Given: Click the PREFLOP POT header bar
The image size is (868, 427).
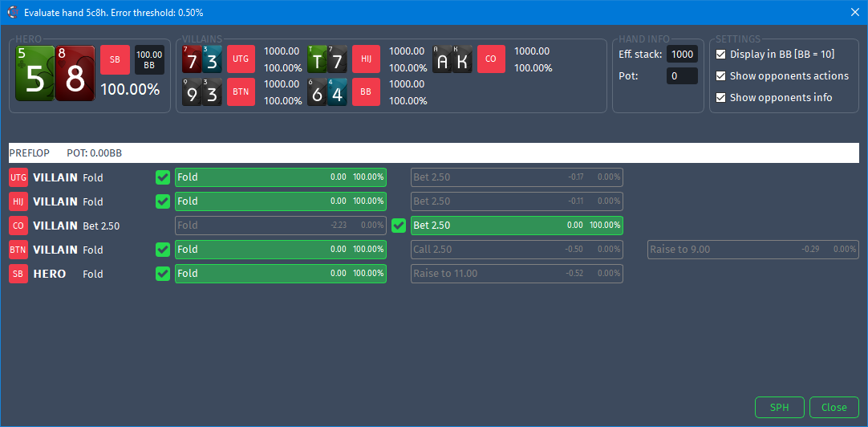Looking at the screenshot, I should (x=434, y=152).
